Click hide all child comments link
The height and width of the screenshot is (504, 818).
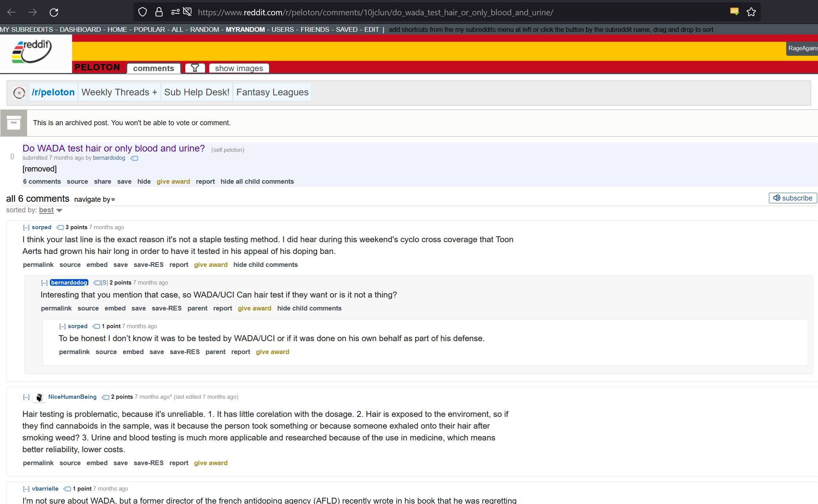pos(257,181)
